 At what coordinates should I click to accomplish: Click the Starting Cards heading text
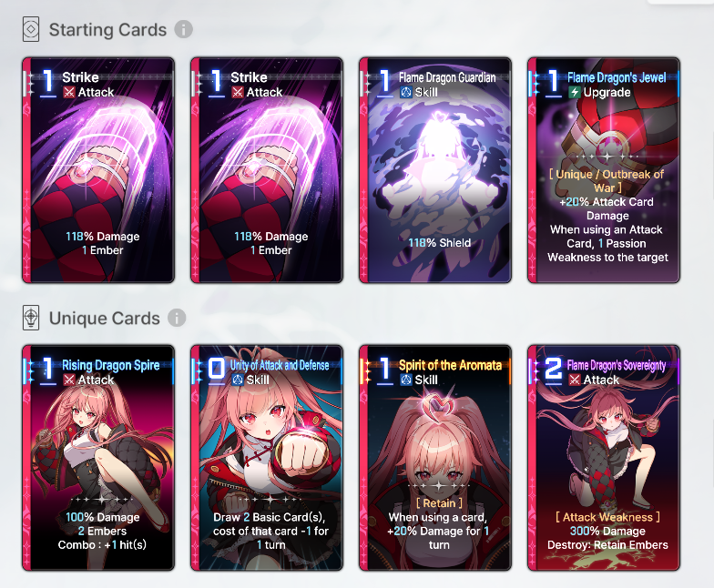107,30
